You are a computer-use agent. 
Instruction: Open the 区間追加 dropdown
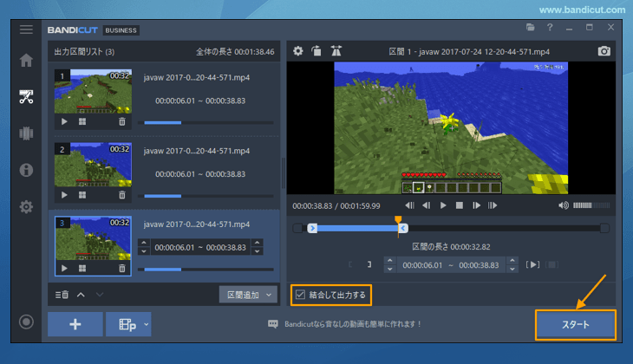(x=248, y=295)
